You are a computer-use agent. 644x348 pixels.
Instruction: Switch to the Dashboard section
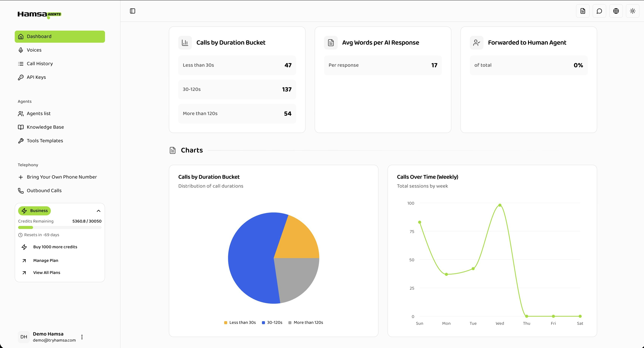pos(39,36)
